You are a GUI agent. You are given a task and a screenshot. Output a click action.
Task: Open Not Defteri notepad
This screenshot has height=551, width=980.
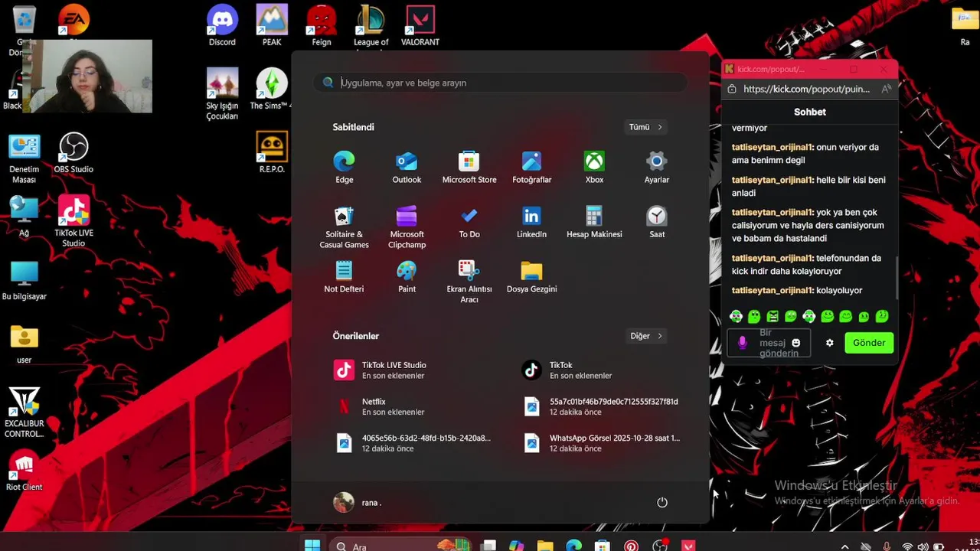pos(344,277)
